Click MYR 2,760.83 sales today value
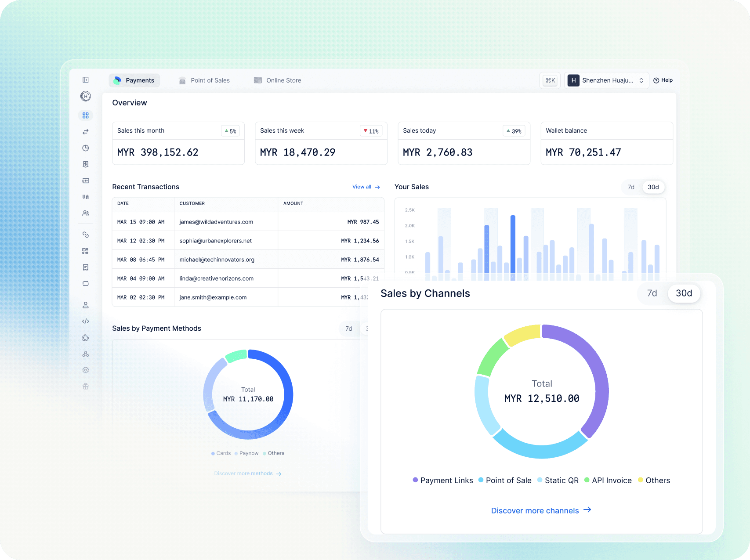This screenshot has width=750, height=560. pyautogui.click(x=438, y=152)
